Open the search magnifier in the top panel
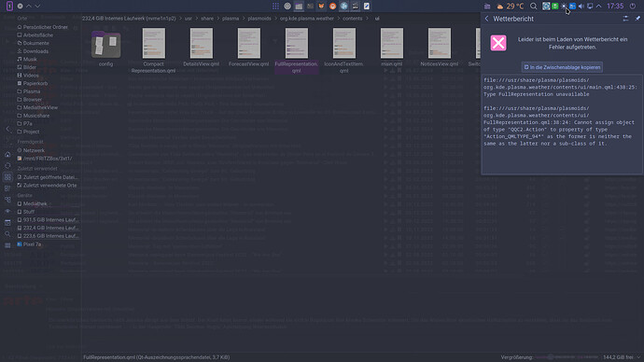644x362 pixels. tap(533, 7)
